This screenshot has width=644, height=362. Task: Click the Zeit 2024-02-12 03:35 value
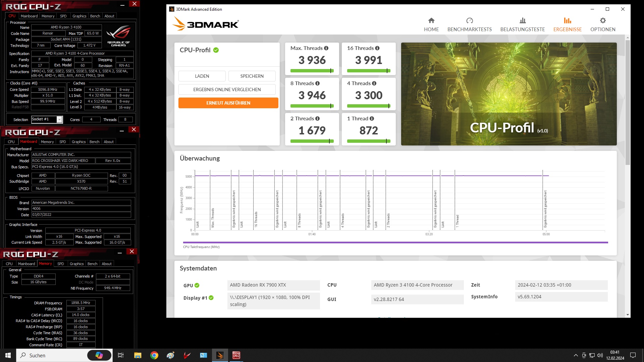(x=561, y=285)
